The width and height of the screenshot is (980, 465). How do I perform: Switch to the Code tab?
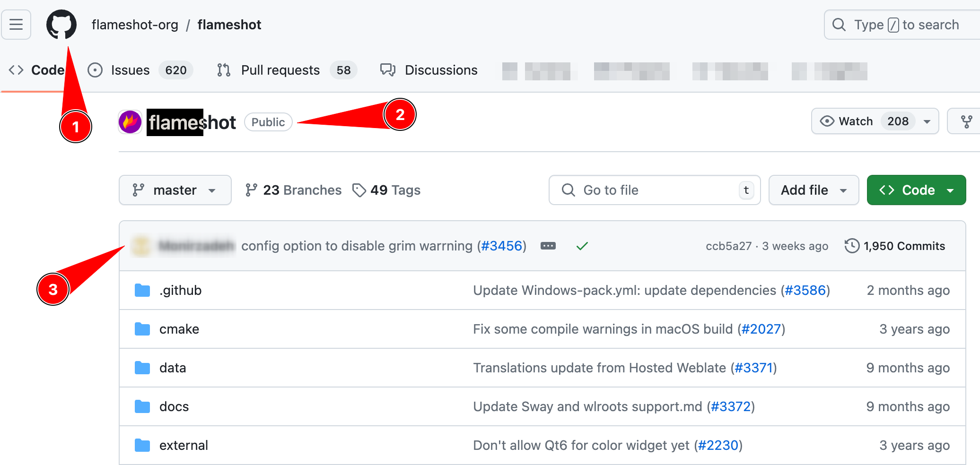click(x=36, y=70)
